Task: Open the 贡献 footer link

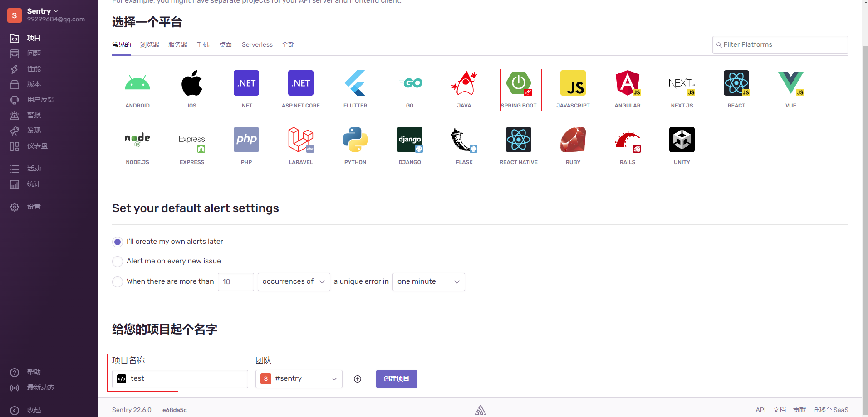Action: click(x=799, y=410)
